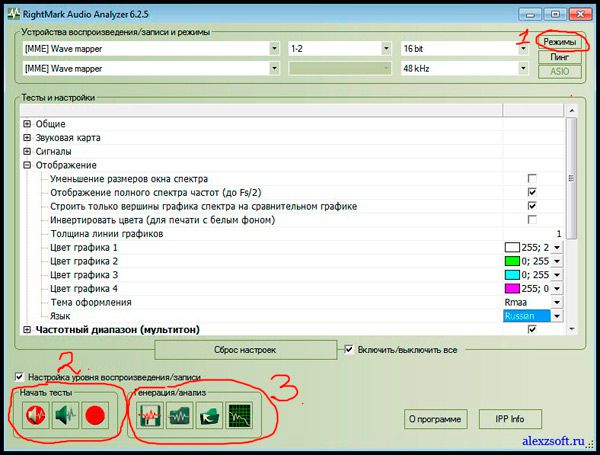Open the "Тема оформления" Rmaa dropdown
This screenshot has width=600, height=455.
[557, 302]
